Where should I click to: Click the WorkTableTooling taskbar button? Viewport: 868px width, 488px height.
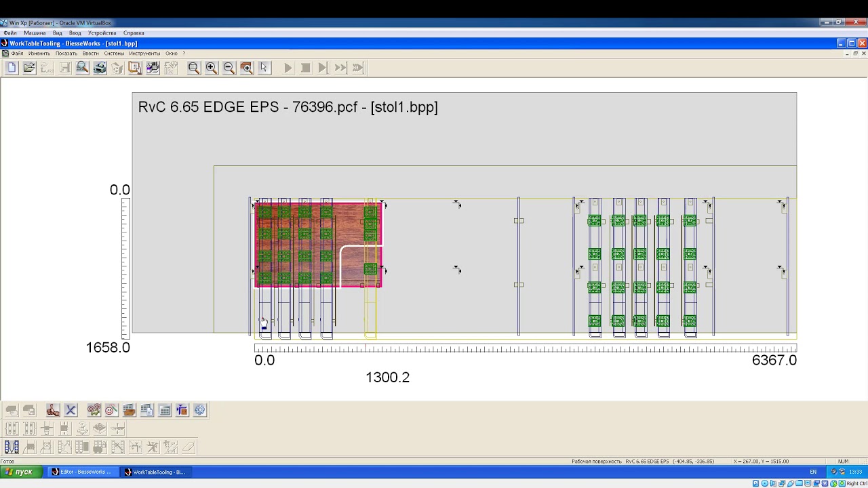point(155,472)
